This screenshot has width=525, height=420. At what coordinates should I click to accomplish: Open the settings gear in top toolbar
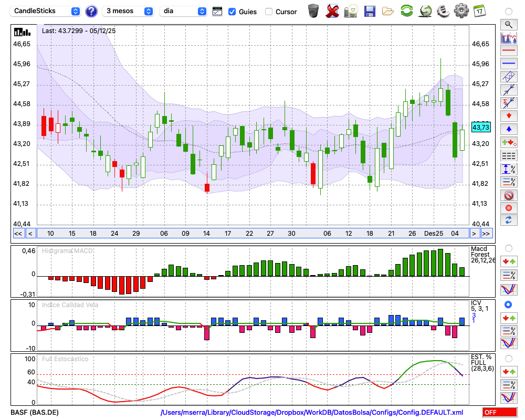click(461, 11)
